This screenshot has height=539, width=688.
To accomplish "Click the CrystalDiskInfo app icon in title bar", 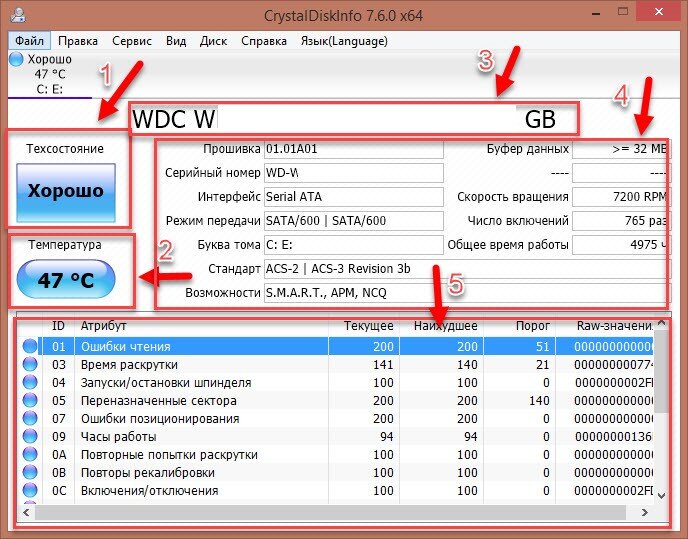I will [x=18, y=15].
